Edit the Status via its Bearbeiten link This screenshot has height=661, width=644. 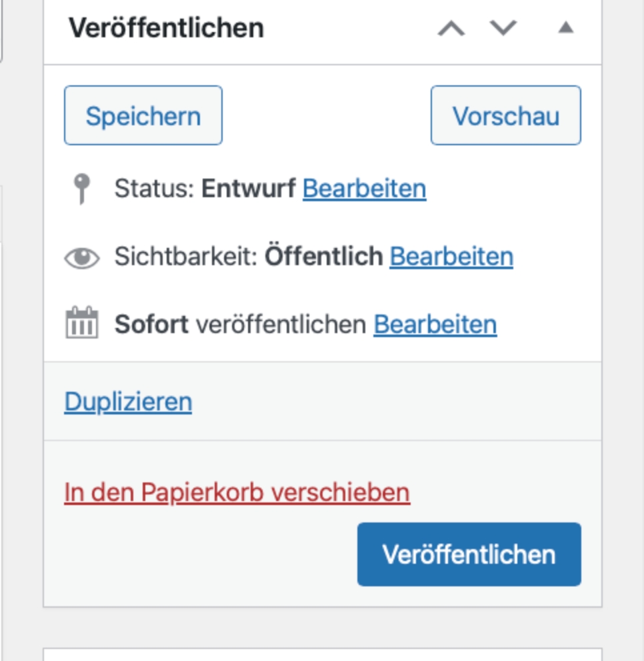[364, 189]
